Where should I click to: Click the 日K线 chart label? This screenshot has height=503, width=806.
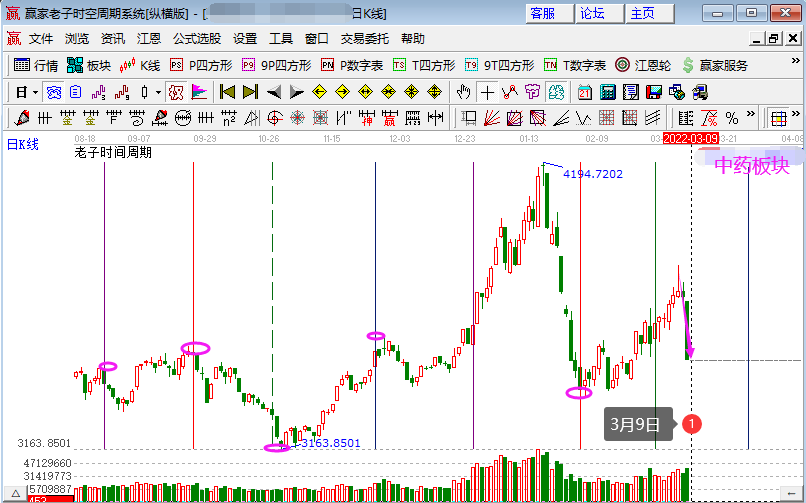23,144
